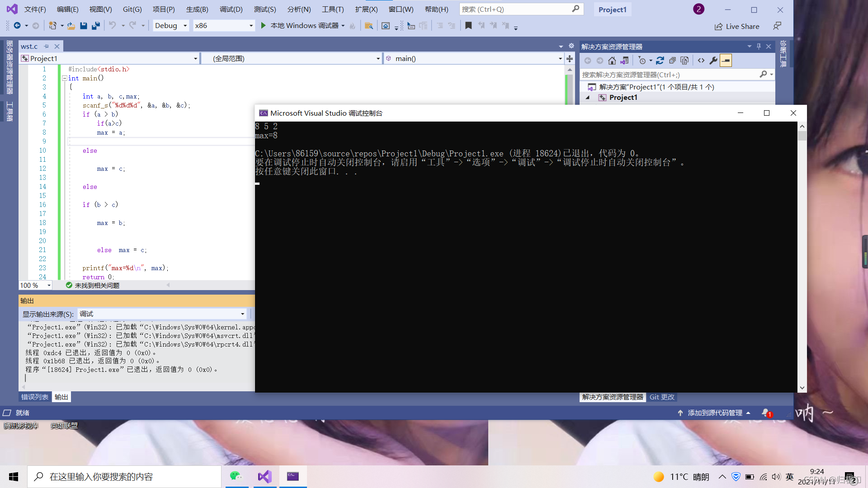
Task: Open the Git(G) menu
Action: [132, 9]
